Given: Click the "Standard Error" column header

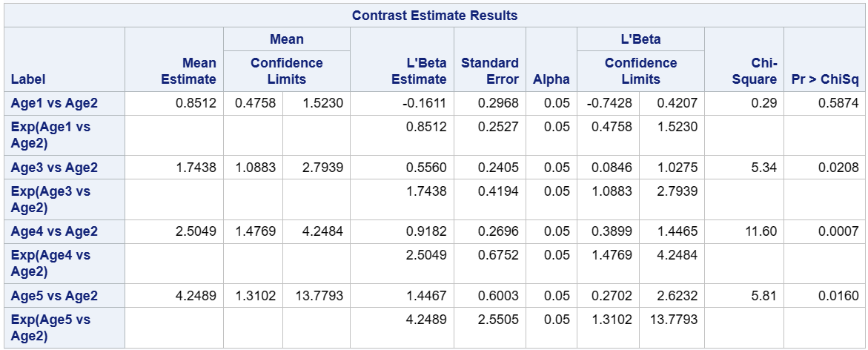Looking at the screenshot, I should click(x=490, y=71).
